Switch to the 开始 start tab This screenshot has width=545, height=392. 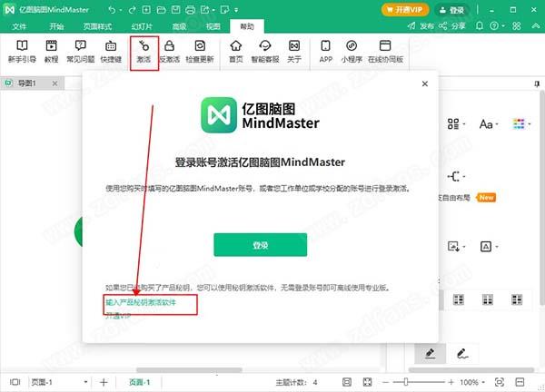click(x=56, y=26)
